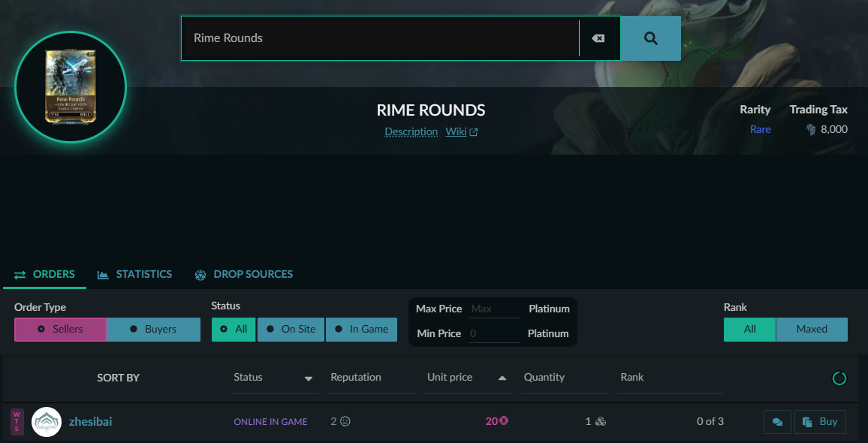868x443 pixels.
Task: Click the Min Price input field
Action: pos(495,333)
